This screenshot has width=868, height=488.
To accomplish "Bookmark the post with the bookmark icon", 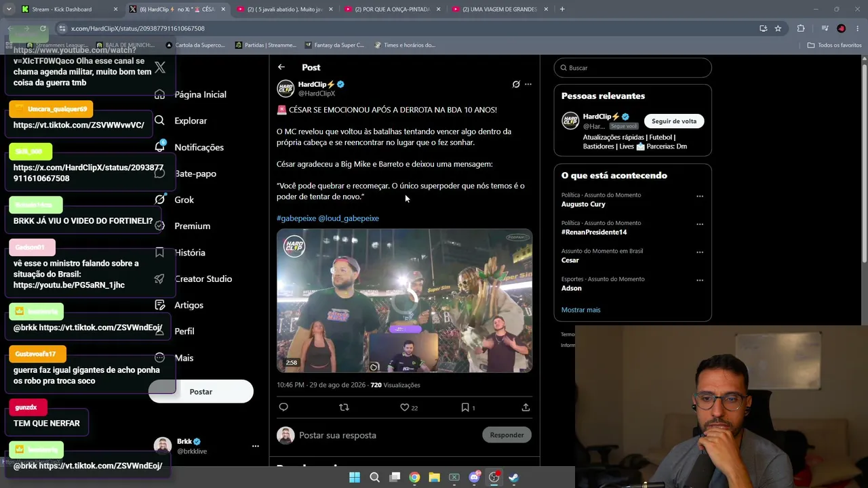I will point(465,407).
